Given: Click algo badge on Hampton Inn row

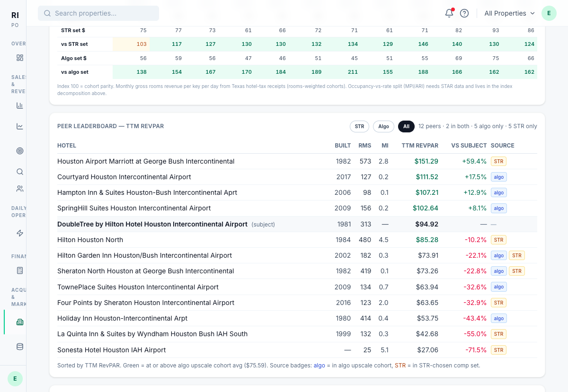Looking at the screenshot, I should [x=499, y=192].
